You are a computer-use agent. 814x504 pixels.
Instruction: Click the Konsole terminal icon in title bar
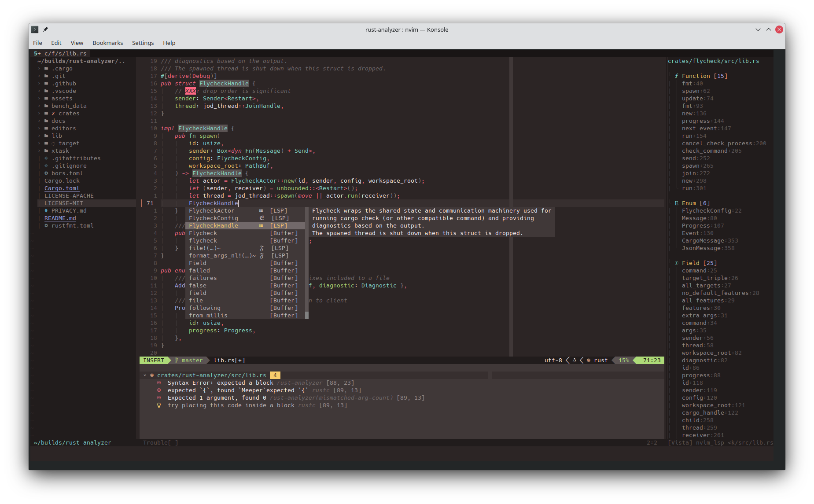pos(35,29)
